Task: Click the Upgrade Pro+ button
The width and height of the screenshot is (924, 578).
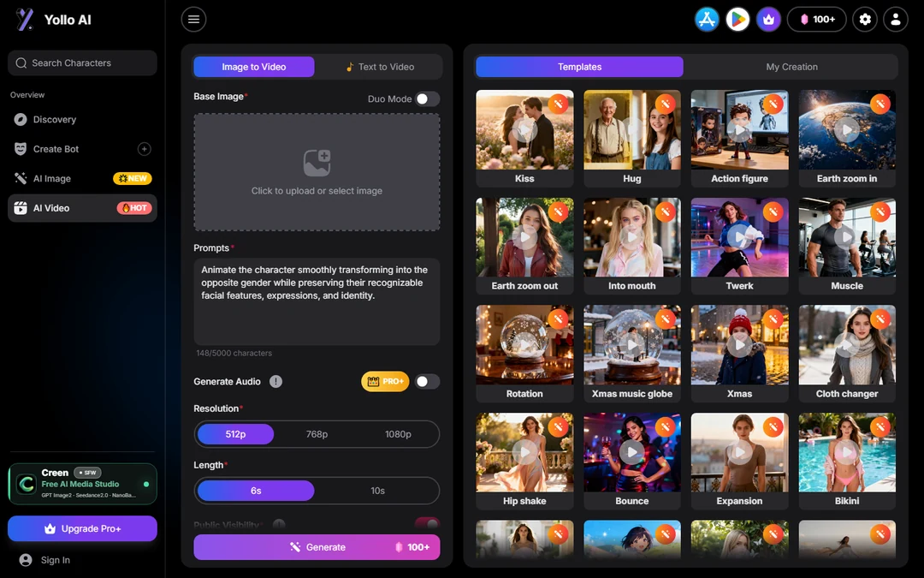Action: 82,528
